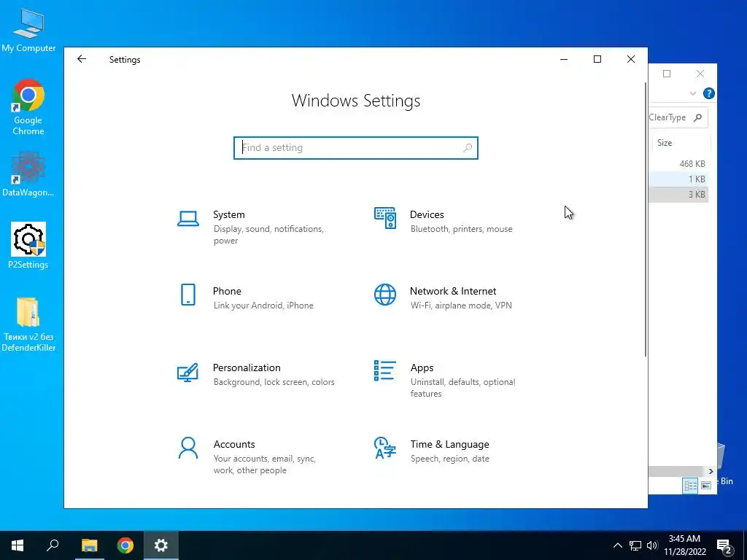The height and width of the screenshot is (560, 747).
Task: Click Explorer horizontal scroll right arrow
Action: (711, 471)
